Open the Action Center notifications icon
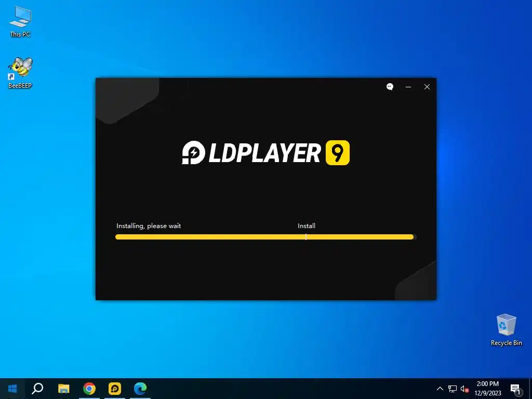 pos(515,389)
